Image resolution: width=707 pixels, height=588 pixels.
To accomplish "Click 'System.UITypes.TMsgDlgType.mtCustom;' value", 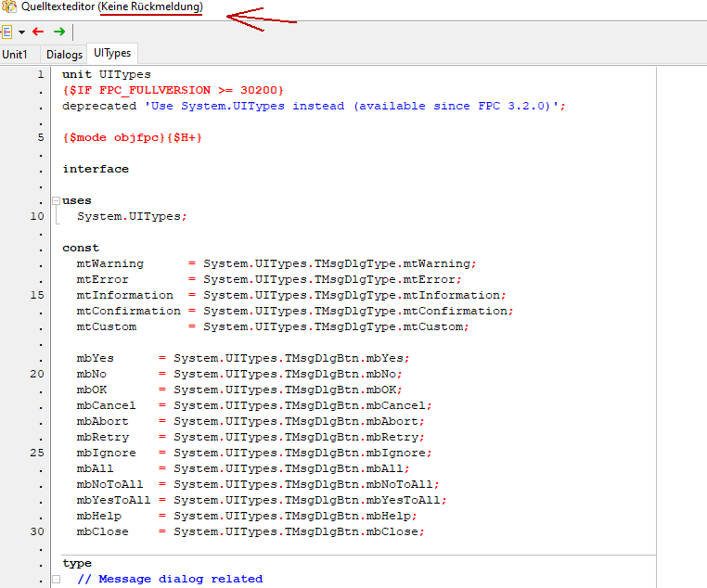I will point(337,326).
